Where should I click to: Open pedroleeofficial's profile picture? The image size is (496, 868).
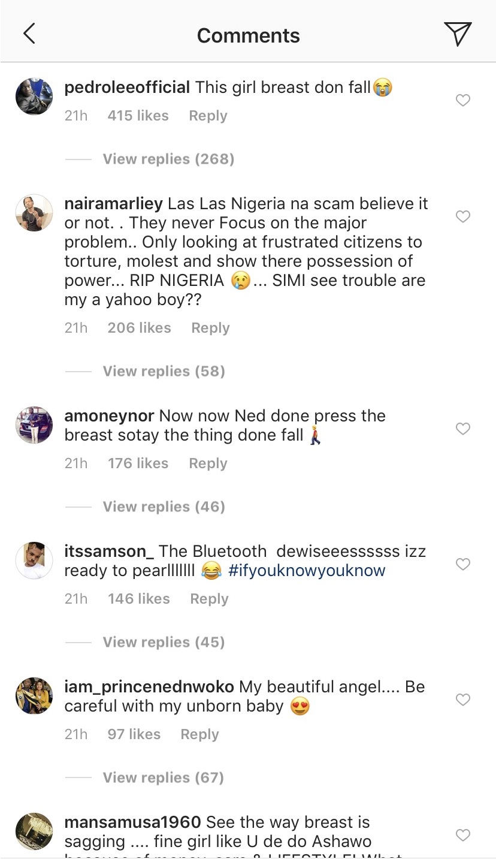click(34, 96)
